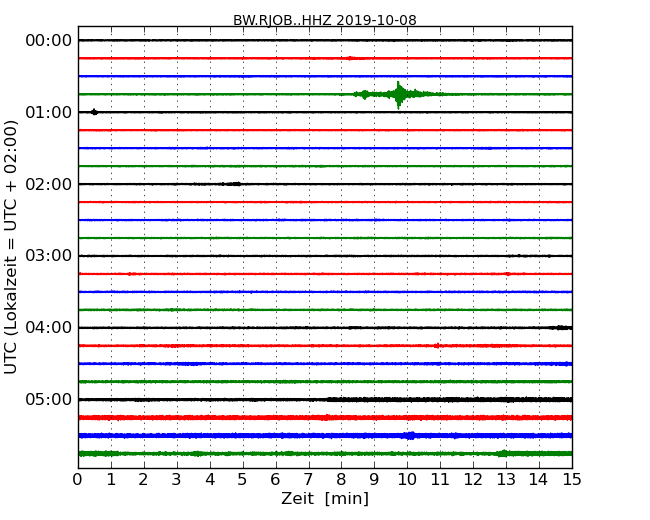650x520 pixels.
Task: Click the 04:00 time label
Action: click(49, 328)
